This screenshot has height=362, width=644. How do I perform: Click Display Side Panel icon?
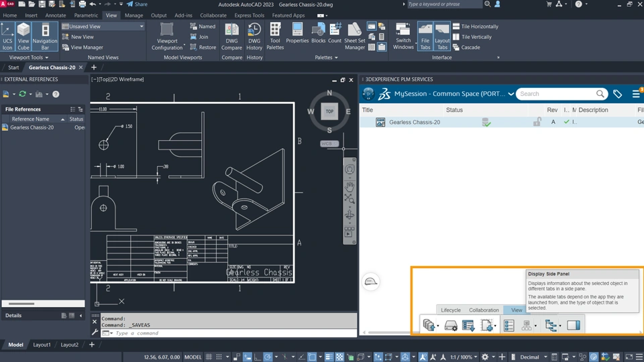point(574,325)
